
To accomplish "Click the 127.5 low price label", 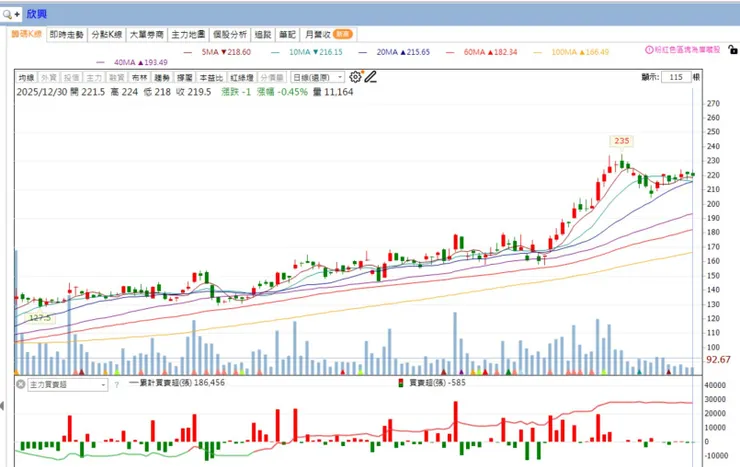I will (x=40, y=318).
